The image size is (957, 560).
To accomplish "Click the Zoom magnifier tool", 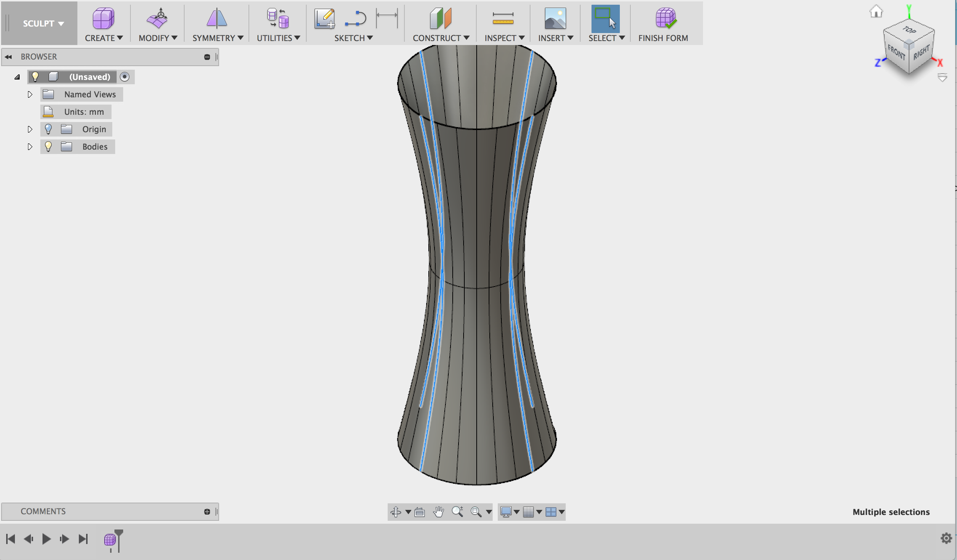I will [x=458, y=512].
